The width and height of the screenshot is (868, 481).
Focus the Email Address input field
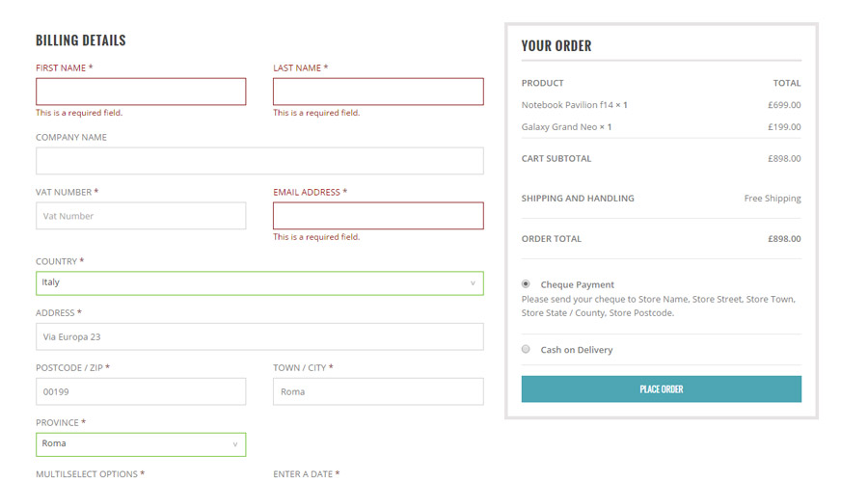(378, 216)
